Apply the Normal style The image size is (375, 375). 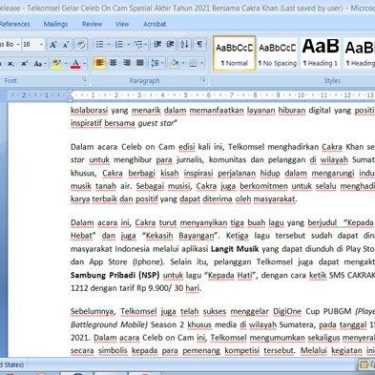coord(234,53)
